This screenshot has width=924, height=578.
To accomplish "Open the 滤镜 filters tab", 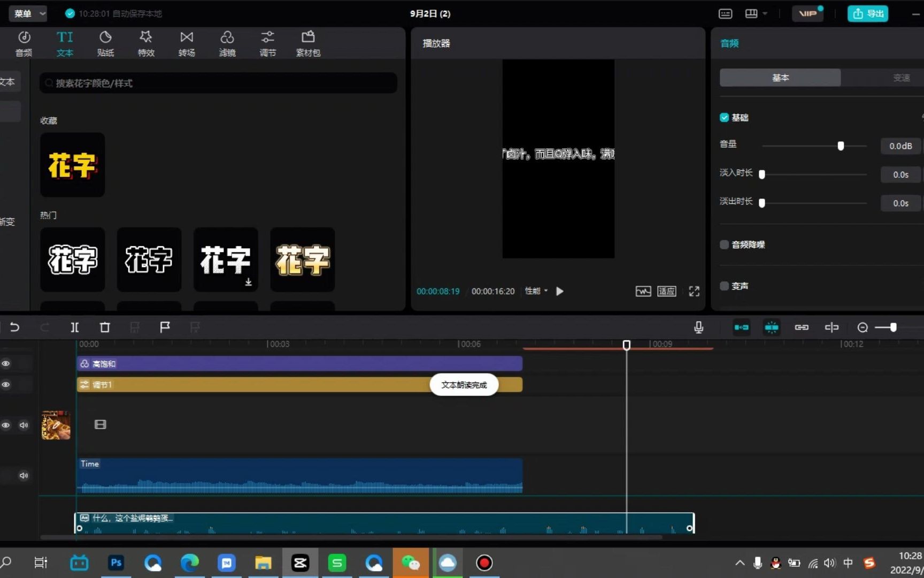I will click(x=227, y=43).
